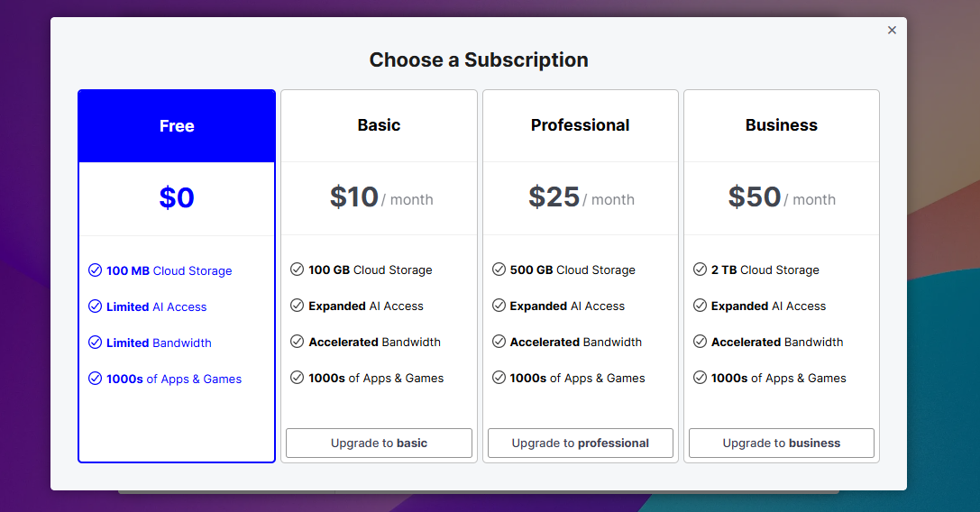980x512 pixels.
Task: Click the Business plan's Accelerated Bandwidth checkmark
Action: pos(700,342)
